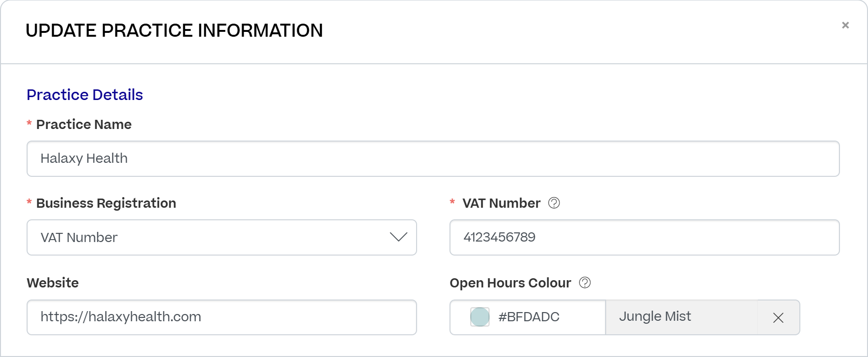Click the VAT Number help icon

coord(554,203)
